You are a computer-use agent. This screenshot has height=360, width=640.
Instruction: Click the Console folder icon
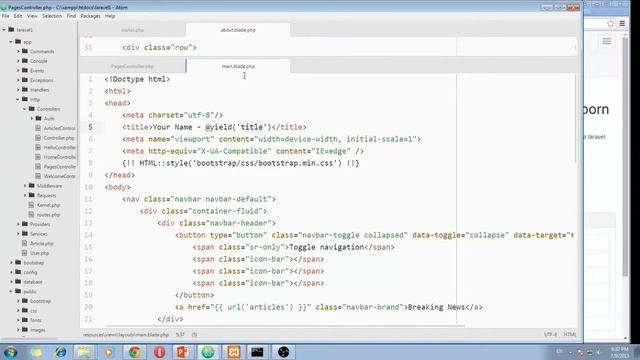point(25,61)
